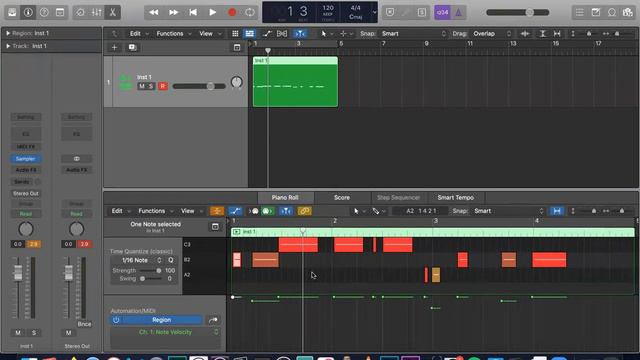Mute the Inst 1 track
Viewport: 640px width, 360px height.
142,86
